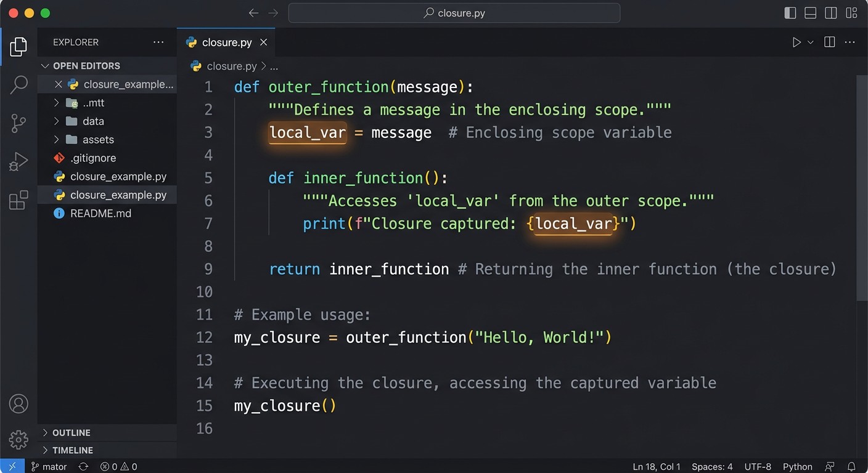The image size is (868, 473).
Task: Select the assets folder name
Action: [98, 140]
